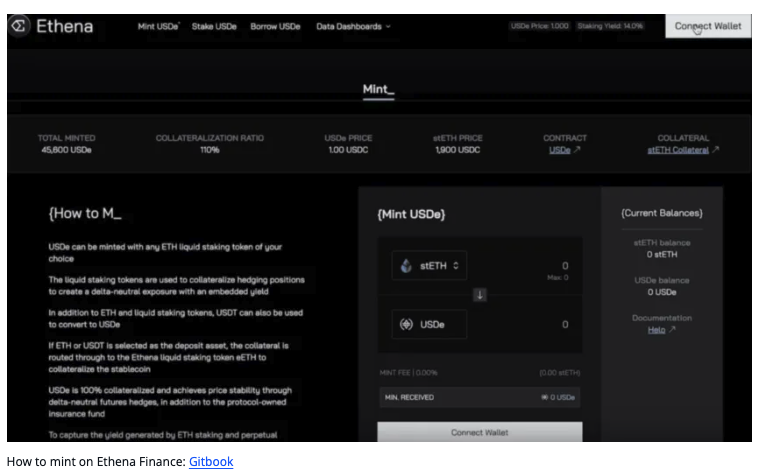The height and width of the screenshot is (474, 765).
Task: Click the stETH amount input field
Action: coord(565,266)
